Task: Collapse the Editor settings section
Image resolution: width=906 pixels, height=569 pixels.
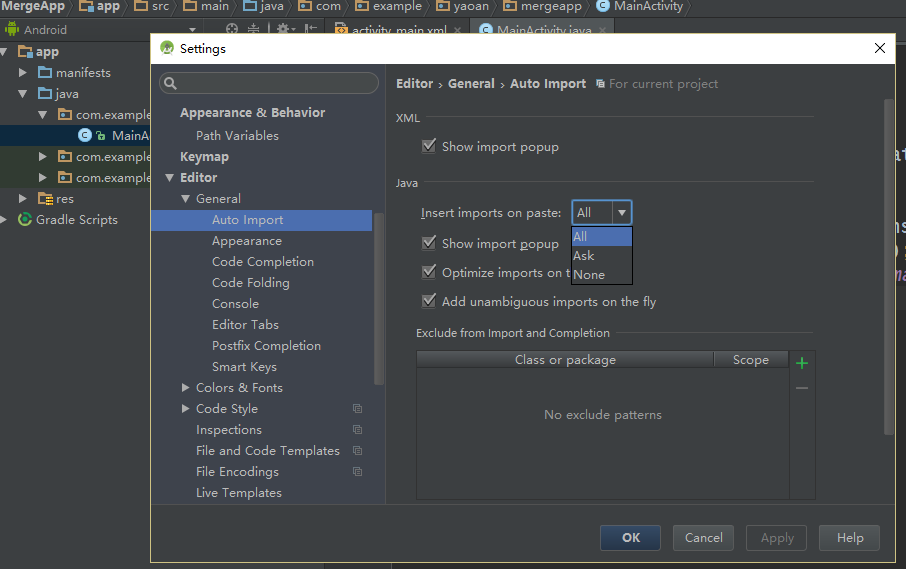Action: (169, 177)
